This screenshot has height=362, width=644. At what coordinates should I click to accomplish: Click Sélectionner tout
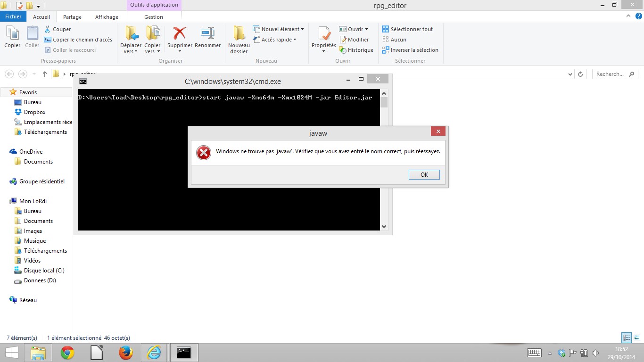tap(407, 29)
